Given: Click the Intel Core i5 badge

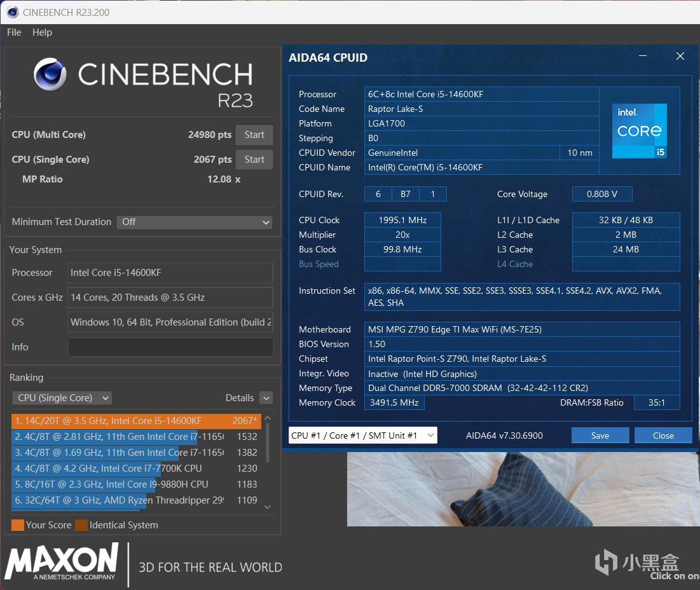Looking at the screenshot, I should click(x=640, y=131).
